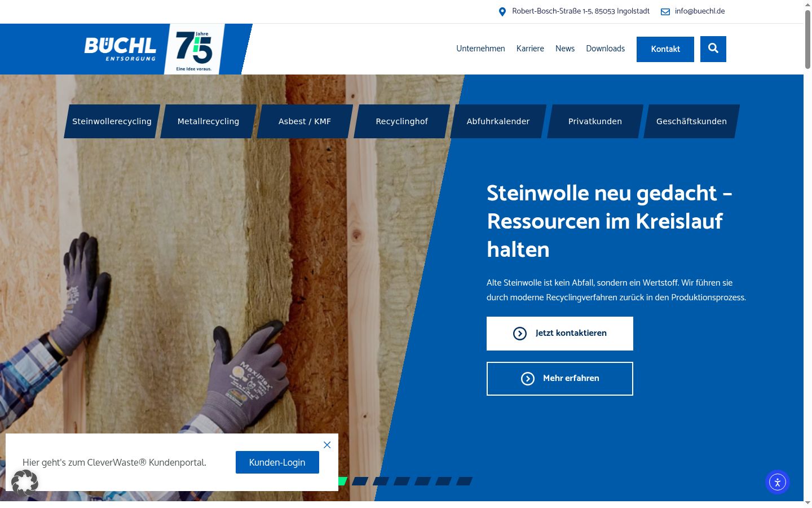Image resolution: width=812 pixels, height=508 pixels.
Task: Open the Karriere menu item
Action: pos(530,49)
